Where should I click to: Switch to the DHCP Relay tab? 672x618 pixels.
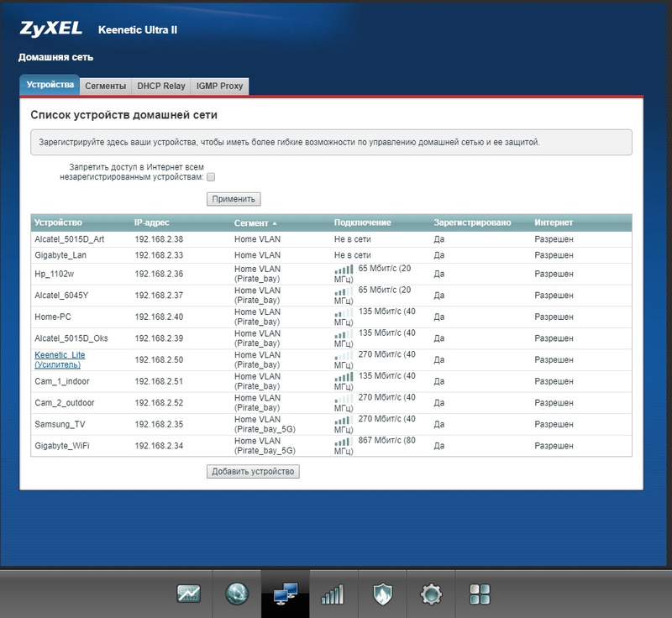point(161,86)
